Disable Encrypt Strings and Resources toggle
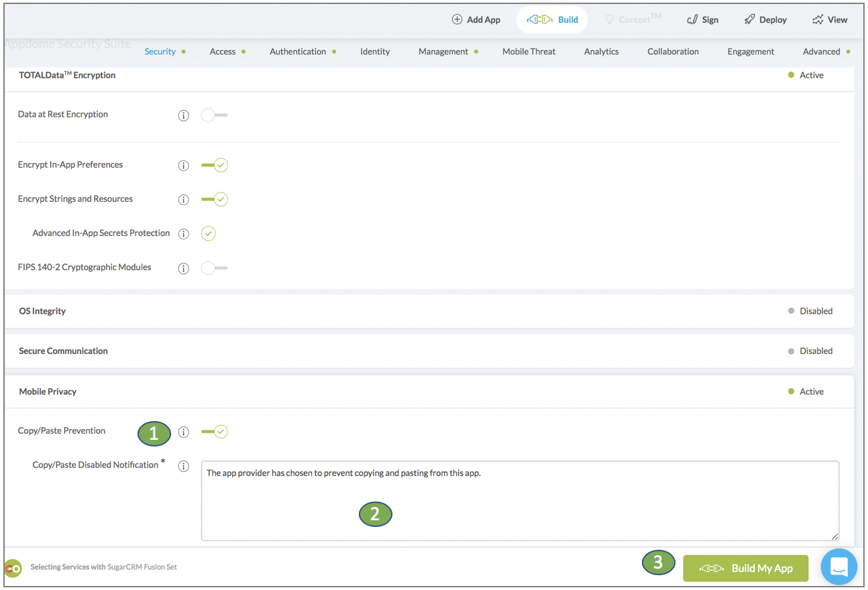This screenshot has width=868, height=590. (215, 199)
